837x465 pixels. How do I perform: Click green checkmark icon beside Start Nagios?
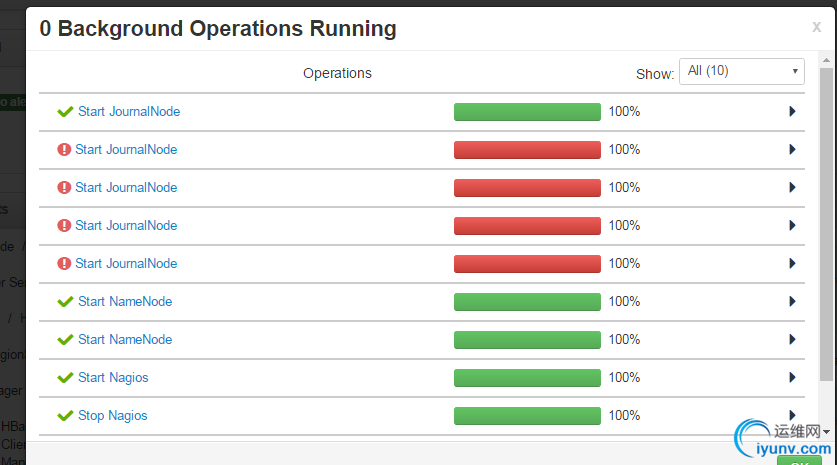pos(65,378)
